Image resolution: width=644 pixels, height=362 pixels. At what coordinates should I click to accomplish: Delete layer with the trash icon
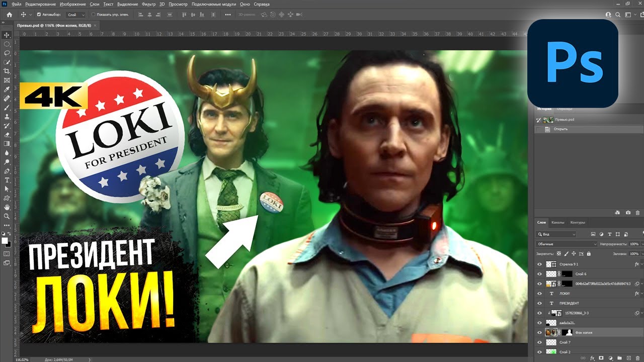click(636, 358)
